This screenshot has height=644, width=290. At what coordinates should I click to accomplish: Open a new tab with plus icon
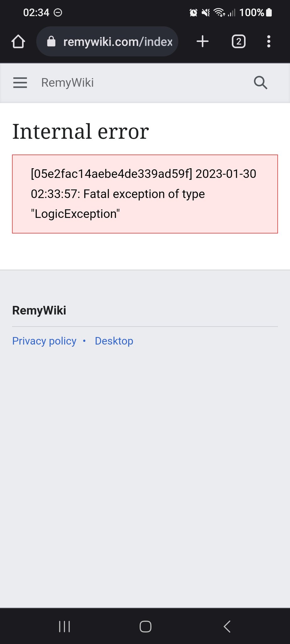(x=203, y=42)
